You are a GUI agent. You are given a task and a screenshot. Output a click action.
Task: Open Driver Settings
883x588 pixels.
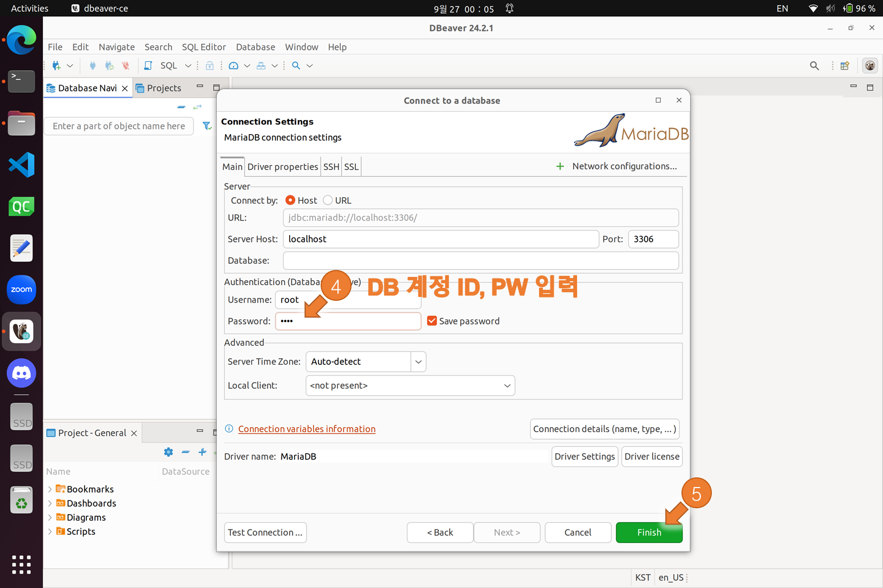(585, 456)
